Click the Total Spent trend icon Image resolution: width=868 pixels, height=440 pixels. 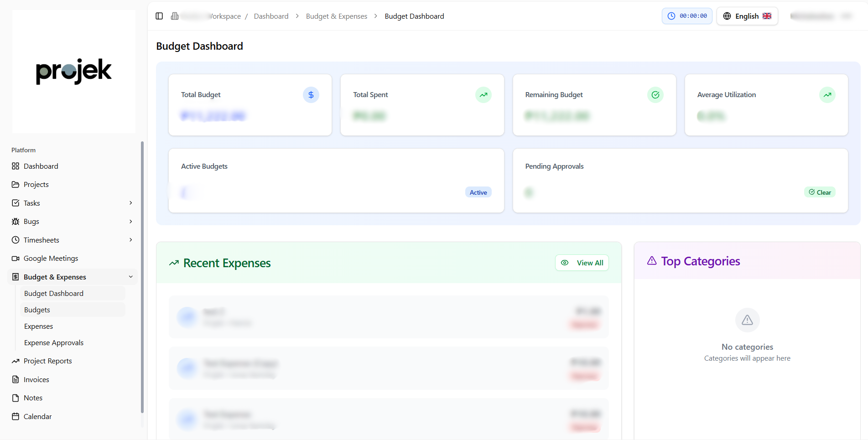[483, 95]
